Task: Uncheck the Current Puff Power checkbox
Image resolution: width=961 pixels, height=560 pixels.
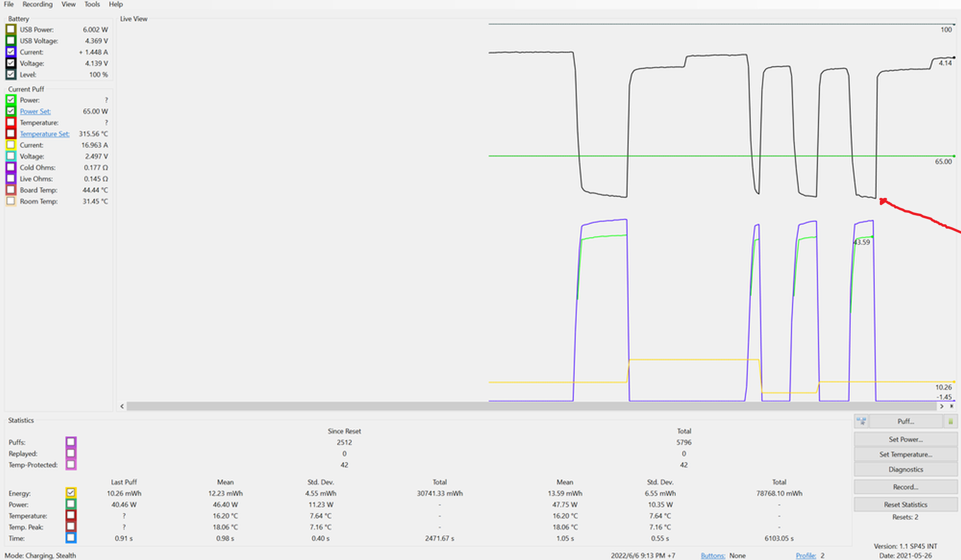Action: pyautogui.click(x=11, y=100)
